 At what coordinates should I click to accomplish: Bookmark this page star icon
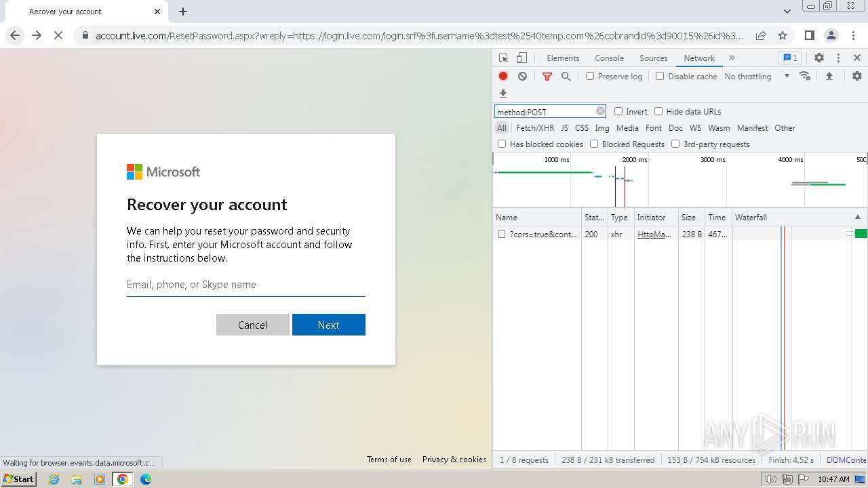783,35
